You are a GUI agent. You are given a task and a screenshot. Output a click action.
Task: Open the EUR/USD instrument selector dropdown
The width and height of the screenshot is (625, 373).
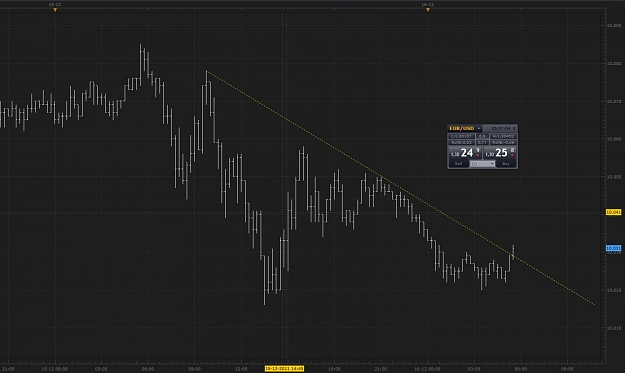479,128
